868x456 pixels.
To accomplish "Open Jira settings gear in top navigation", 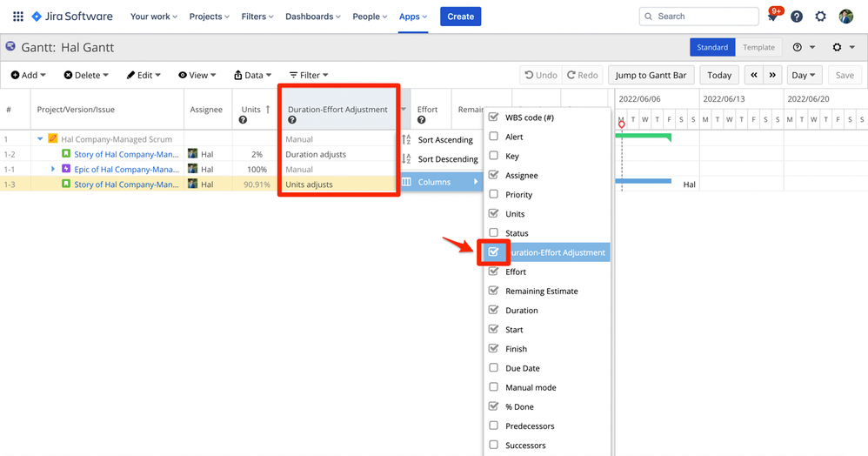I will pyautogui.click(x=820, y=17).
